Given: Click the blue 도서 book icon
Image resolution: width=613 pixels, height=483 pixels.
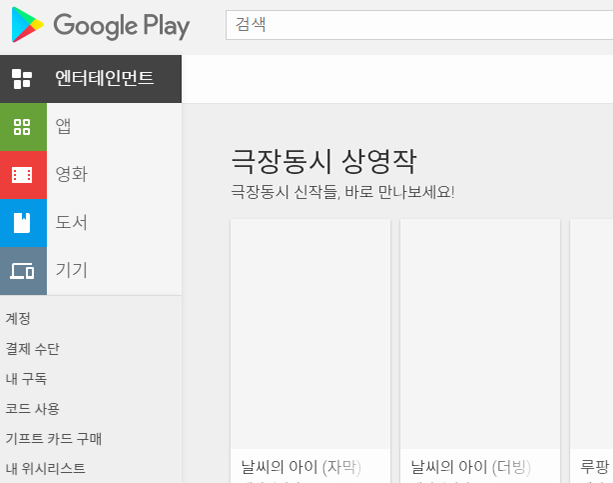Looking at the screenshot, I should pos(23,223).
